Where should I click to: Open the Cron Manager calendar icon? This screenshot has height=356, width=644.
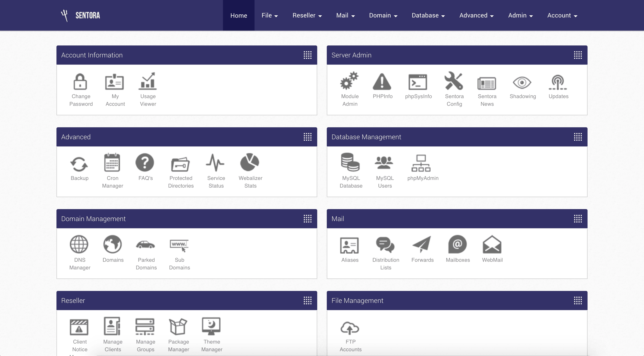[x=112, y=162]
